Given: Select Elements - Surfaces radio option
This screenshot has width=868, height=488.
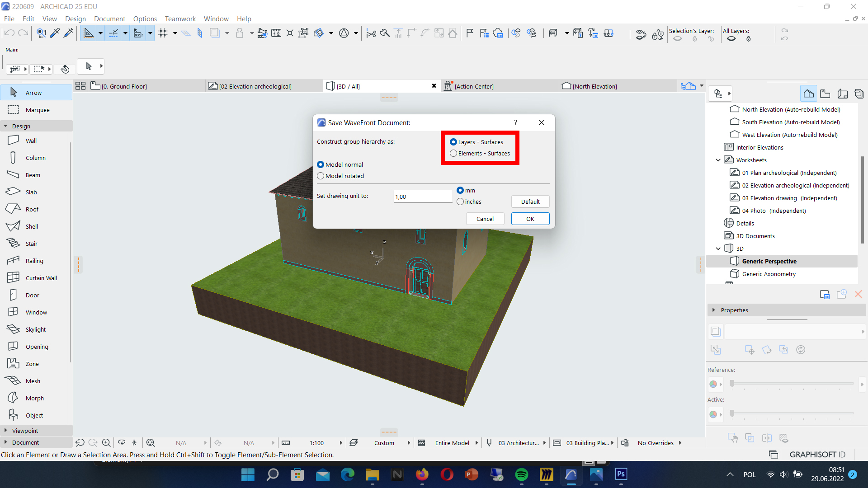Looking at the screenshot, I should (x=480, y=153).
